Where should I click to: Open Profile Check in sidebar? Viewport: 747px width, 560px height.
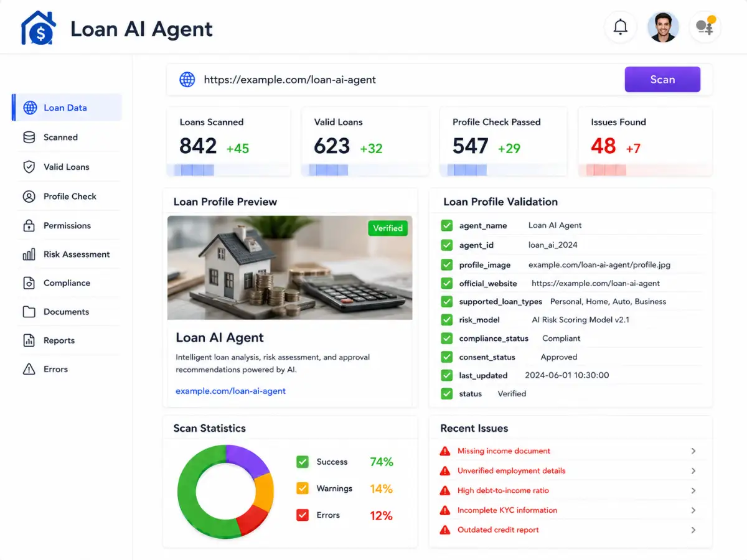tap(68, 197)
